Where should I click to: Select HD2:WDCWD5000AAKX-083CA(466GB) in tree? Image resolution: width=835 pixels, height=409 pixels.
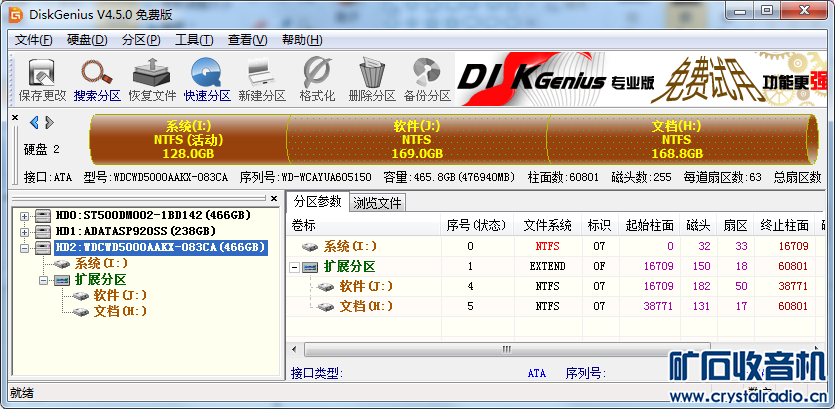click(160, 248)
